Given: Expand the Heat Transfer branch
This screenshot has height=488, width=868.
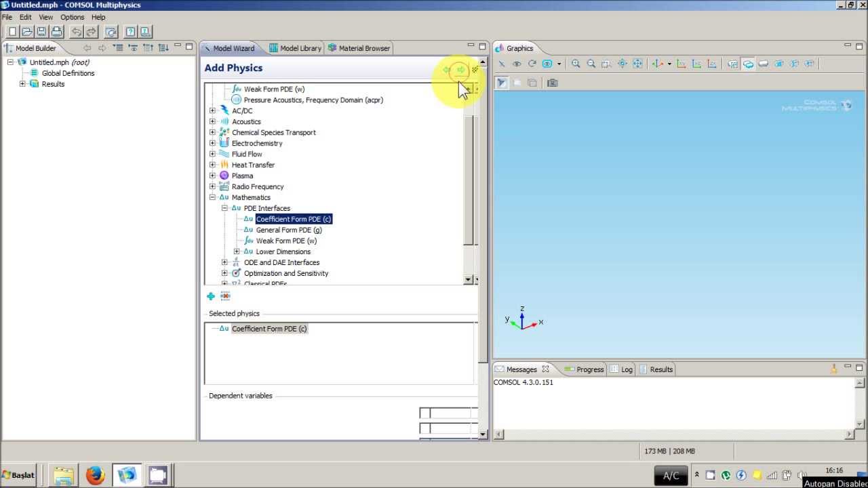Looking at the screenshot, I should pos(213,165).
